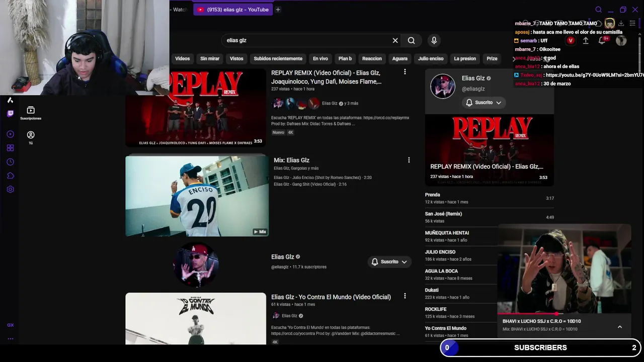The image size is (644, 362).
Task: Seek using the mini player red progress bar
Action: pos(563,314)
